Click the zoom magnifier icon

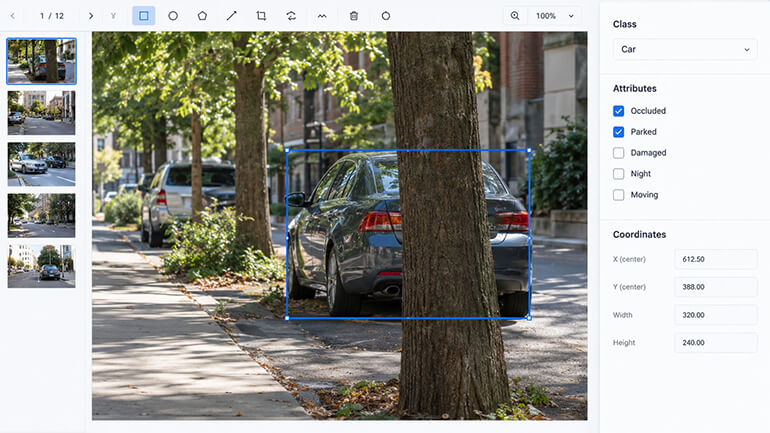pos(515,16)
